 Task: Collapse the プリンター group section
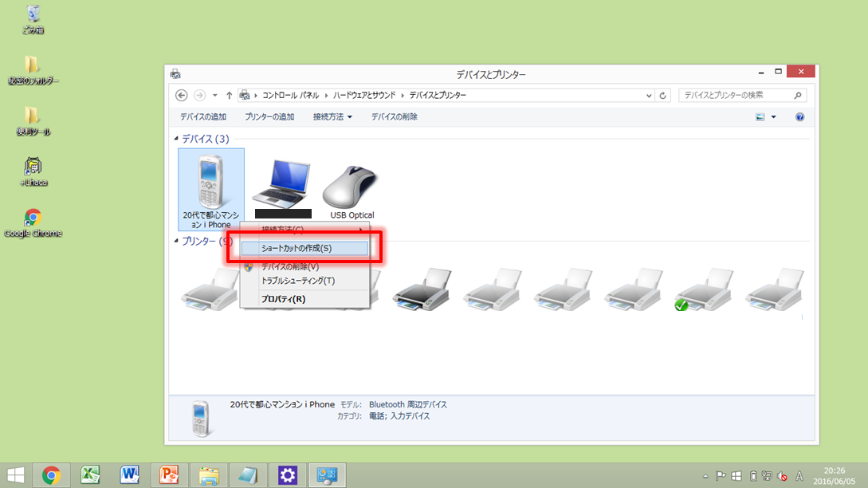(x=176, y=241)
